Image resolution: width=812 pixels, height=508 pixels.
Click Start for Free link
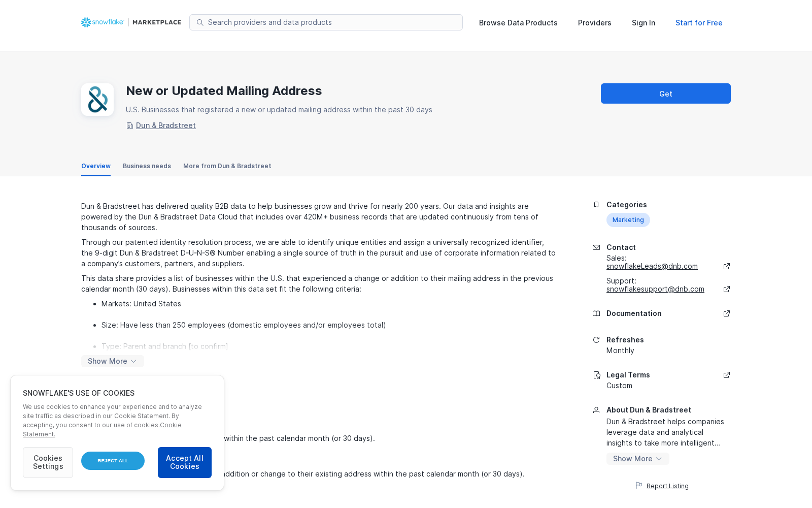[699, 23]
